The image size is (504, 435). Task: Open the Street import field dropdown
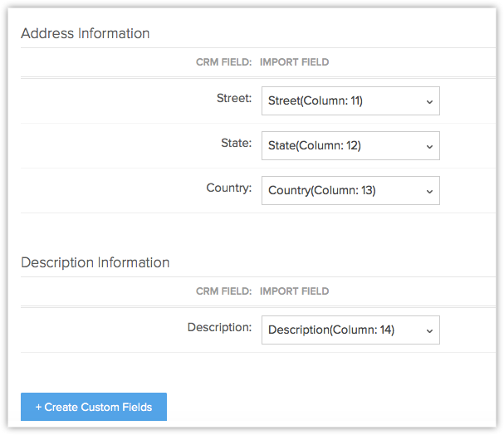pos(350,101)
